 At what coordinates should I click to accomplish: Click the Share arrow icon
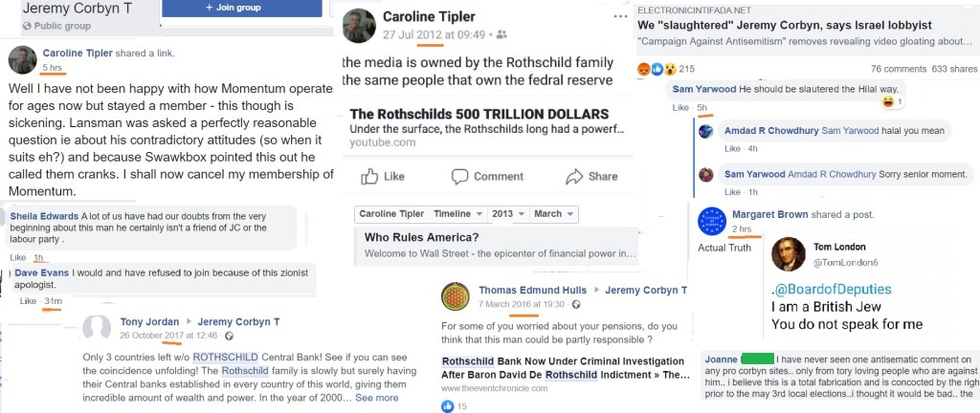[x=574, y=177]
